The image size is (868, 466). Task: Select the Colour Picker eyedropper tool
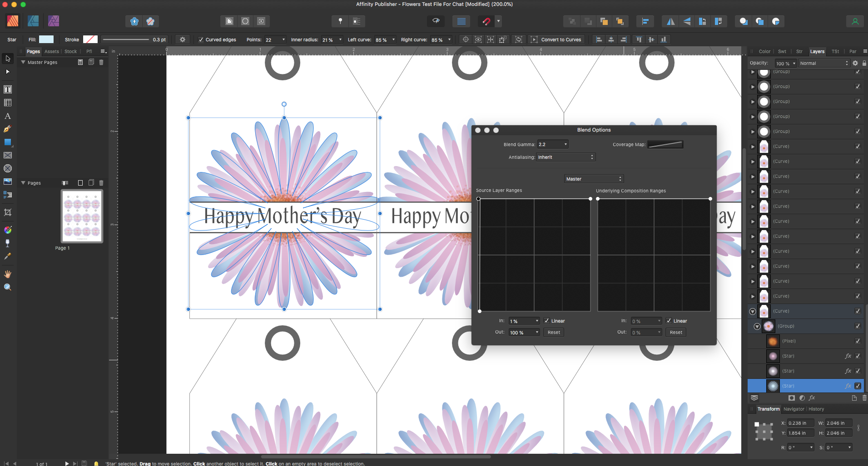(8, 256)
